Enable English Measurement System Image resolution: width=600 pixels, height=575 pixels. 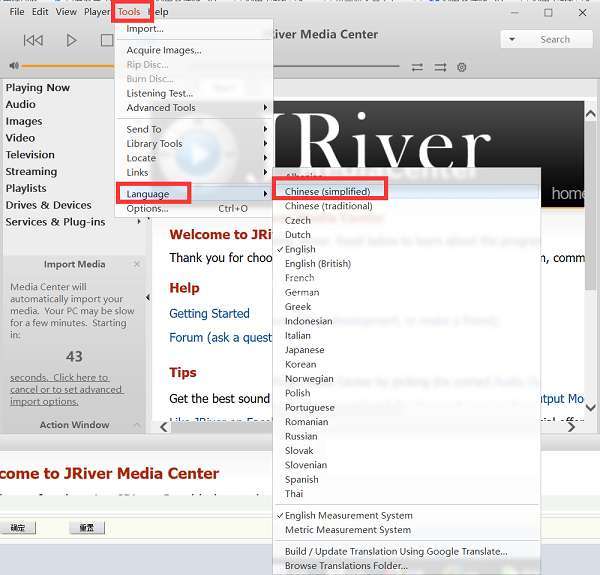406,515
